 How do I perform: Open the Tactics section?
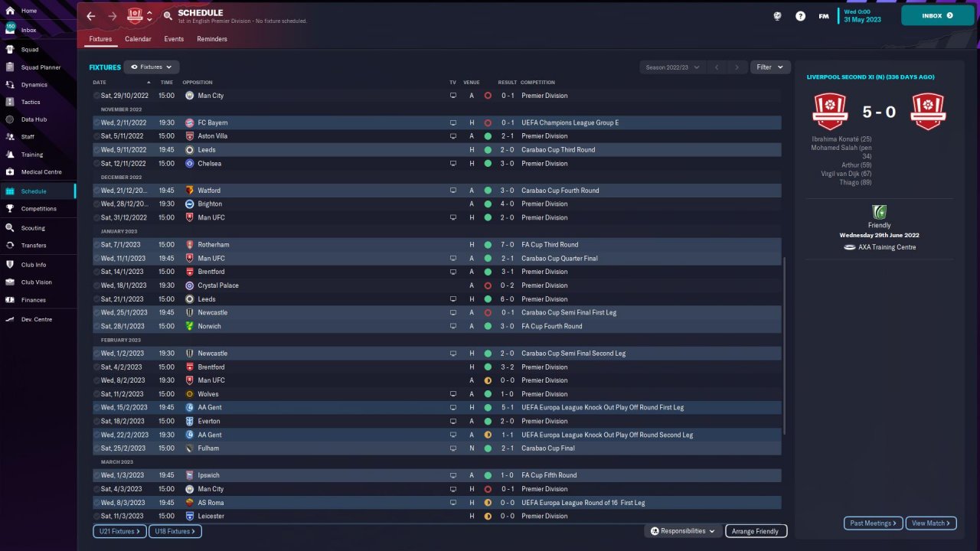tap(37, 102)
